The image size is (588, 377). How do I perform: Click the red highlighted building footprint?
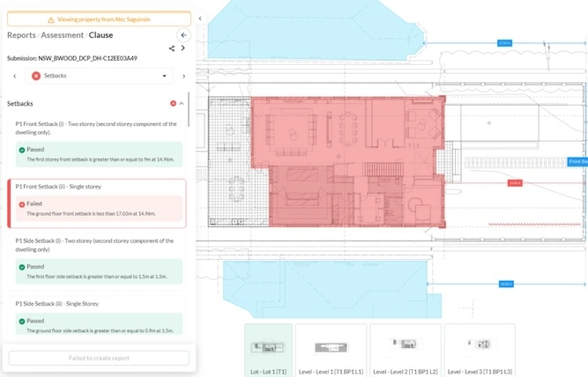coord(348,161)
